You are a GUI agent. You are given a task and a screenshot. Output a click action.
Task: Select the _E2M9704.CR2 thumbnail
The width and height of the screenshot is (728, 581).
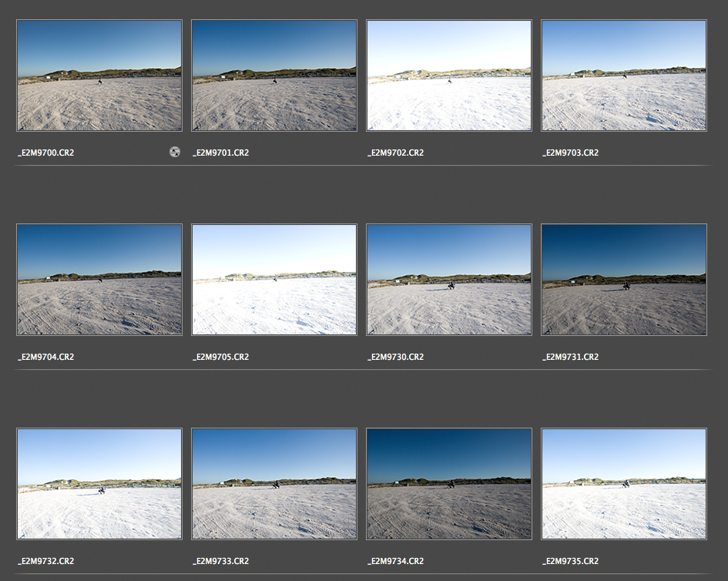tap(99, 280)
